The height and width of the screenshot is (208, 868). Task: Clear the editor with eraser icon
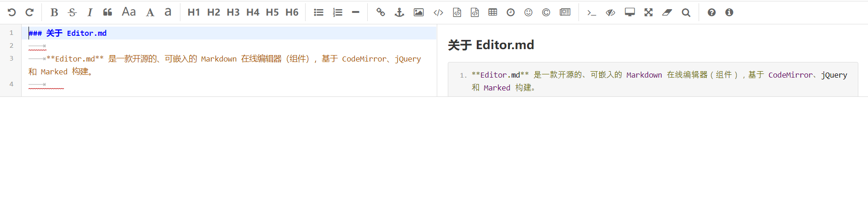[x=667, y=12]
